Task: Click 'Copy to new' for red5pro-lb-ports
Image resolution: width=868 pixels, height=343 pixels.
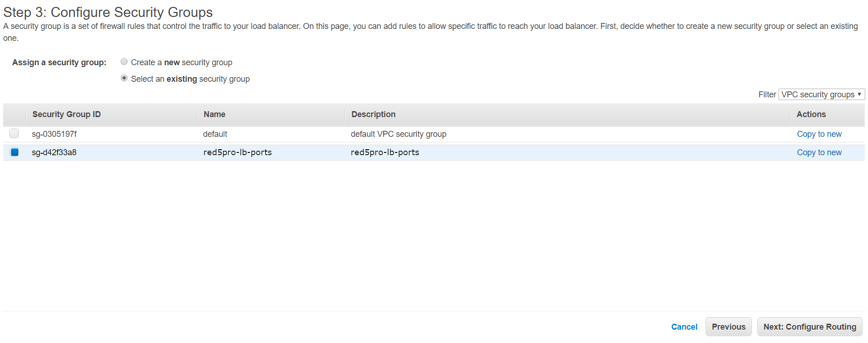Action: [x=819, y=152]
